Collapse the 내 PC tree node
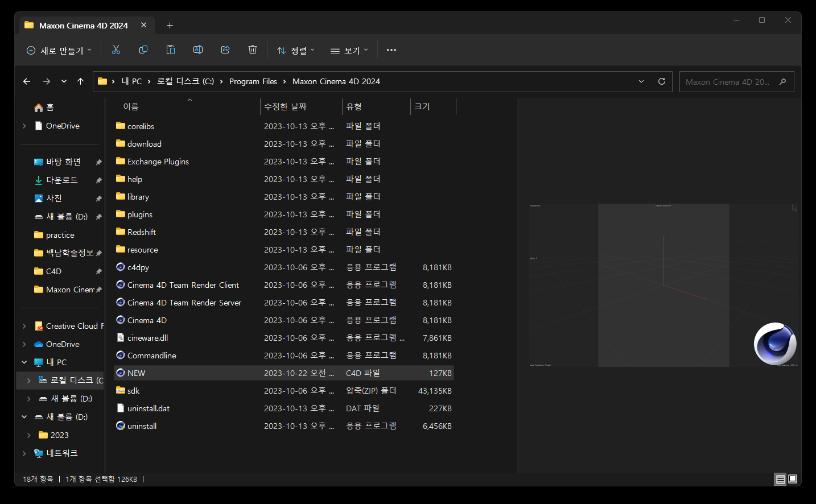This screenshot has height=504, width=816. [24, 362]
